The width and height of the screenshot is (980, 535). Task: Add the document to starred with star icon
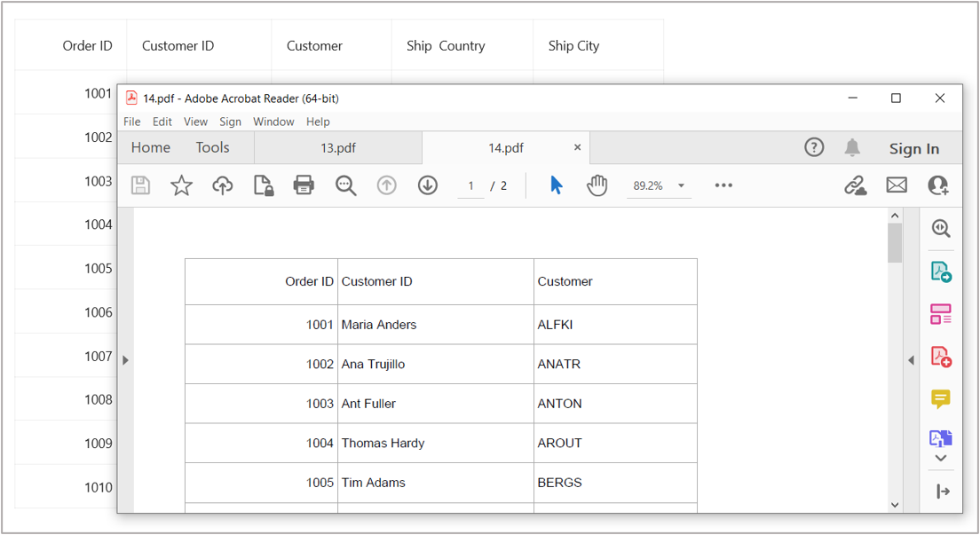click(x=181, y=185)
